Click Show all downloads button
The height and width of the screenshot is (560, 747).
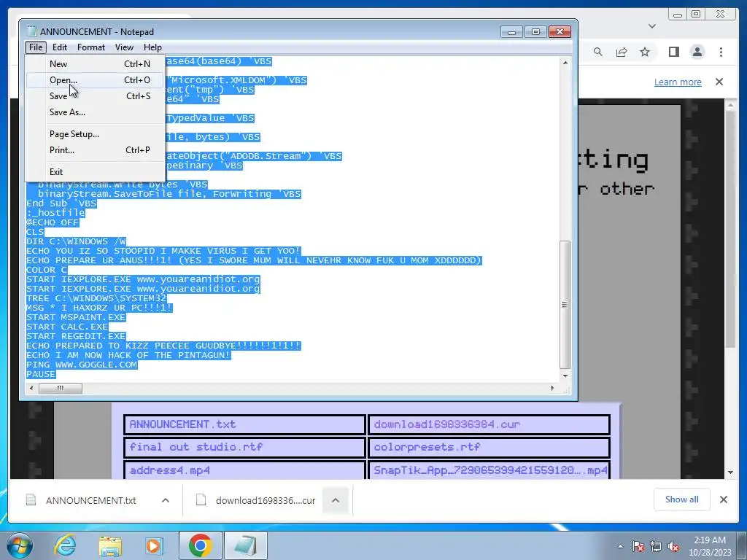682,499
